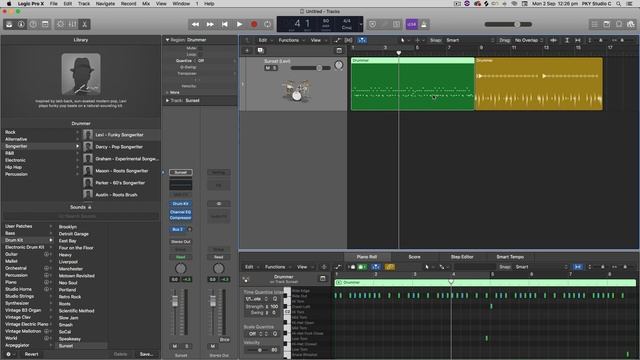Click the Bnce button on Stereo Out strip

click(x=224, y=340)
